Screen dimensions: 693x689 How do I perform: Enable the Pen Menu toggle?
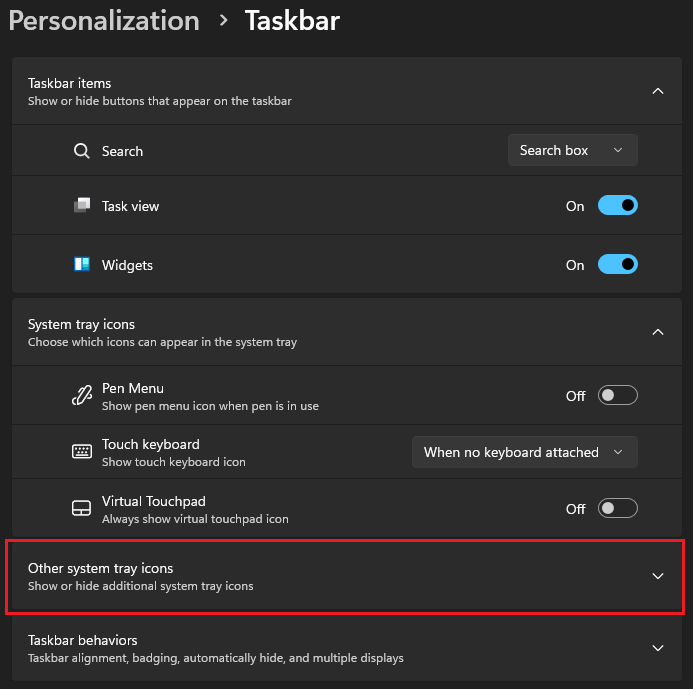[617, 396]
